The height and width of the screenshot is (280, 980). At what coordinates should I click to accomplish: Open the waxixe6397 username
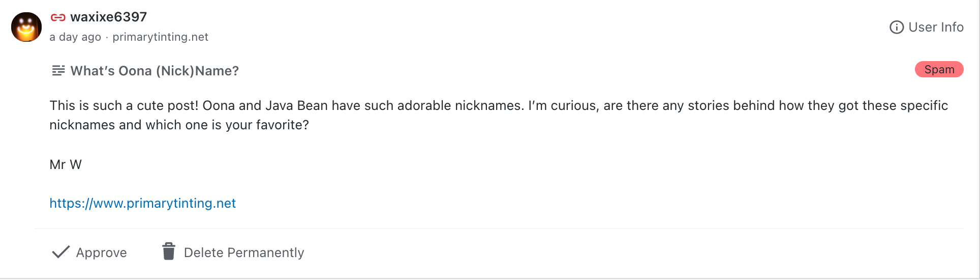[x=108, y=17]
